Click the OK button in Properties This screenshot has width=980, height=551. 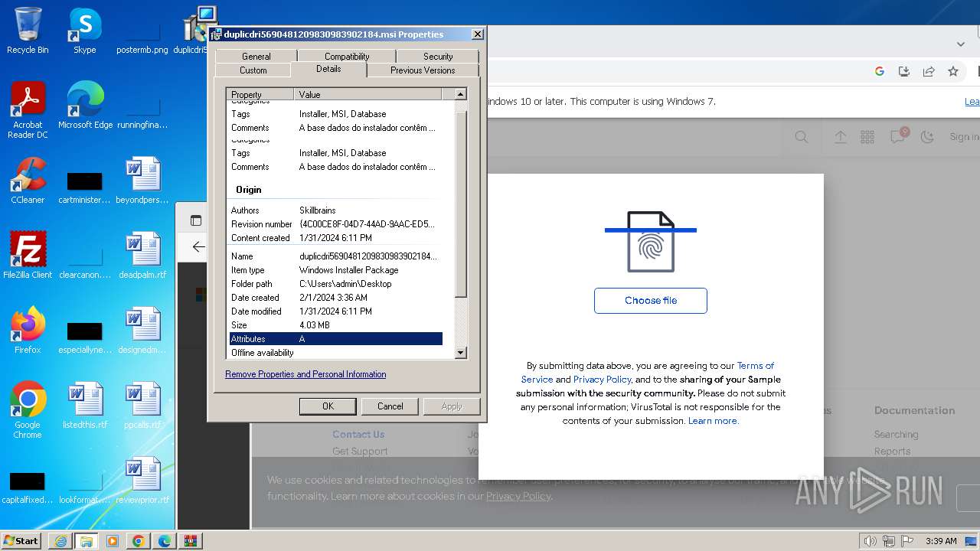(x=328, y=406)
